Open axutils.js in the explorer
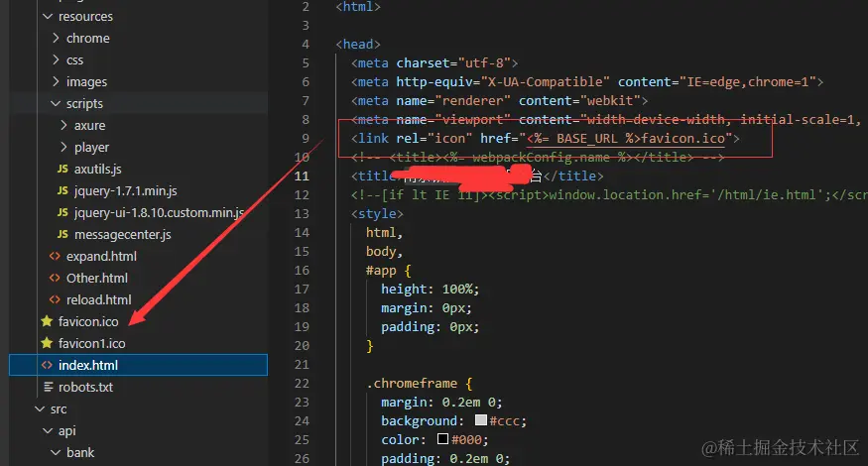Viewport: 868px width, 466px height. pos(98,169)
